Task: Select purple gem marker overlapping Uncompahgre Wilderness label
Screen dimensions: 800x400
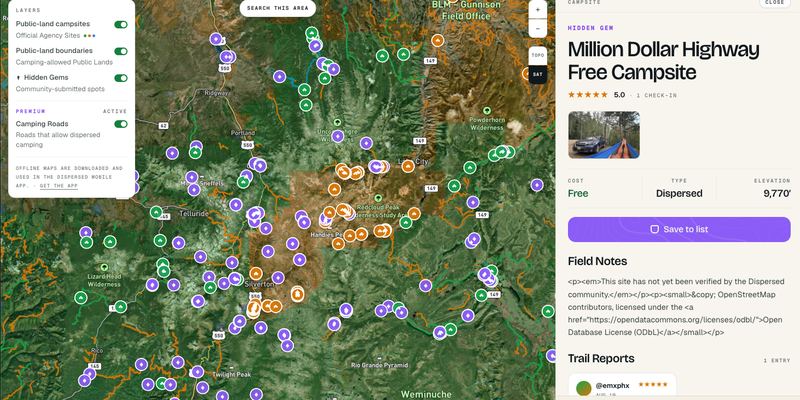Action: pyautogui.click(x=337, y=136)
